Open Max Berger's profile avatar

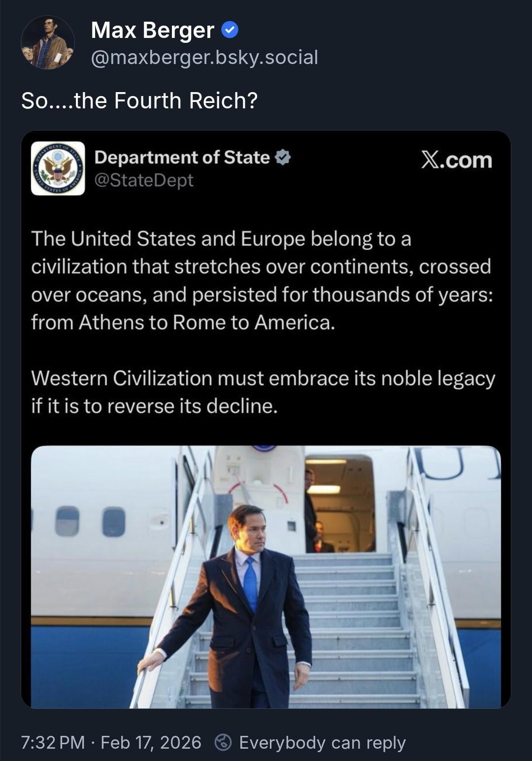point(48,42)
